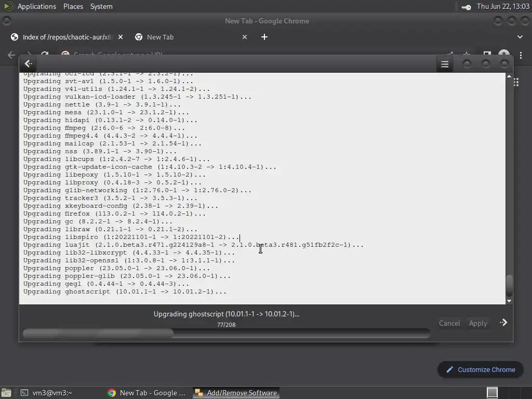This screenshot has height=399, width=532.
Task: Click the upgrade progress bar
Action: click(x=227, y=333)
